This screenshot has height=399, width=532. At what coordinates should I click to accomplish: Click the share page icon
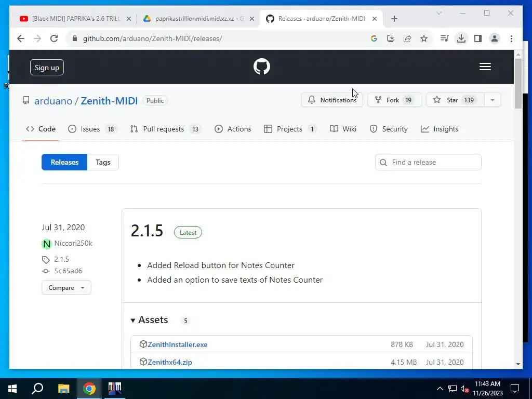407,38
